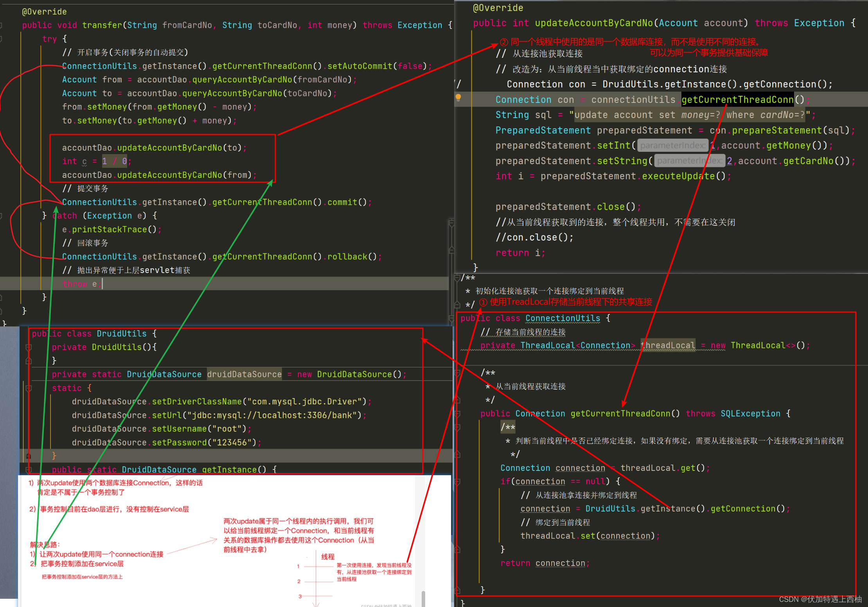This screenshot has height=607, width=868.
Task: Click the highlighted getCurrentThreadConn call in updateAccountByCardNo
Action: tap(737, 100)
